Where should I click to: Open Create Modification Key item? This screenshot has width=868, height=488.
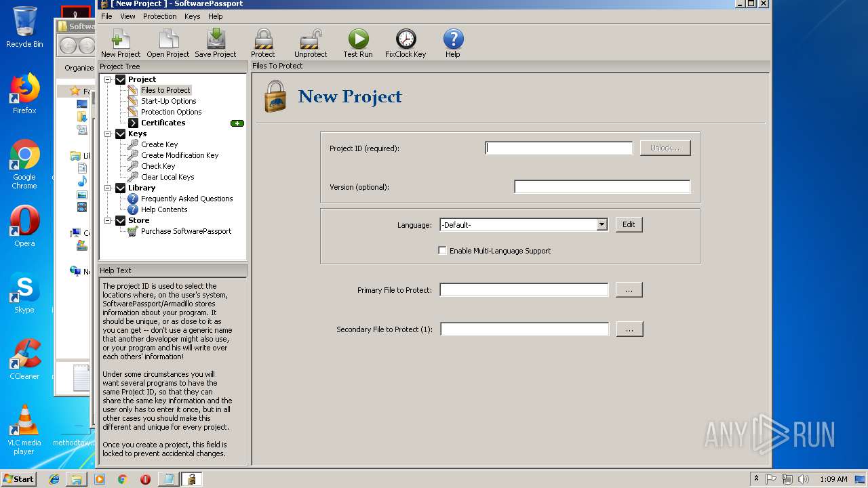pyautogui.click(x=180, y=155)
